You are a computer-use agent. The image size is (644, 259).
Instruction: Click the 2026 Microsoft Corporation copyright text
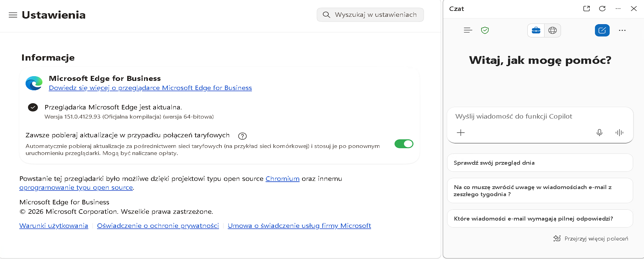tap(116, 212)
